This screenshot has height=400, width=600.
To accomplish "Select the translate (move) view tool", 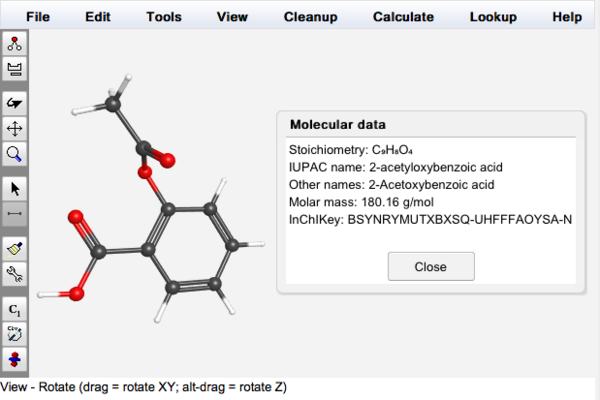I will tap(16, 128).
